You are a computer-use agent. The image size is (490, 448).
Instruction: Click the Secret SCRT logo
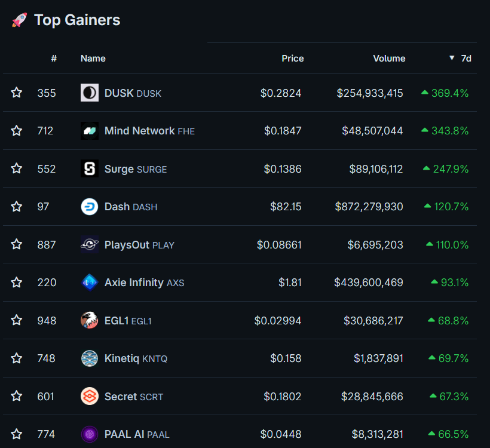90,396
